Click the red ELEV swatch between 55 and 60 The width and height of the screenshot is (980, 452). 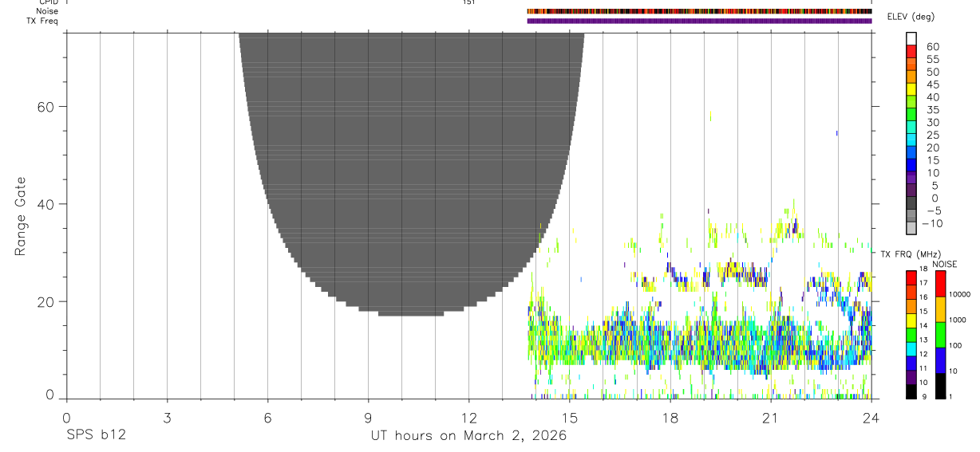coord(911,51)
